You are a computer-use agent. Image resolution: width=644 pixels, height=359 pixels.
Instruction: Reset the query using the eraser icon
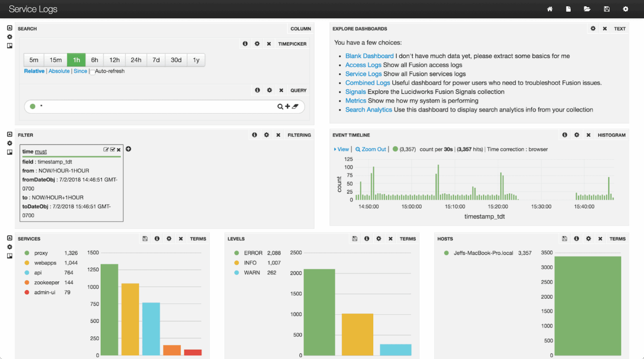[x=295, y=107]
